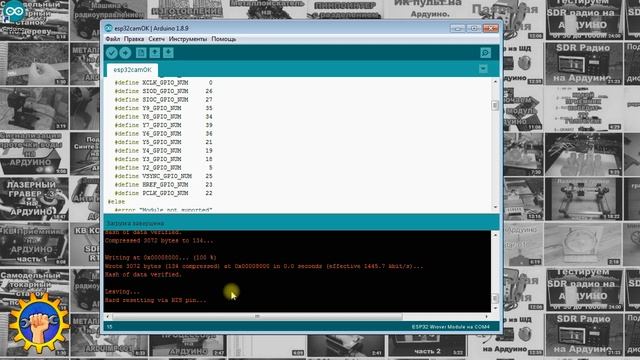Click the upload-complete status message bar
This screenshot has width=640, height=360.
pyautogui.click(x=301, y=223)
